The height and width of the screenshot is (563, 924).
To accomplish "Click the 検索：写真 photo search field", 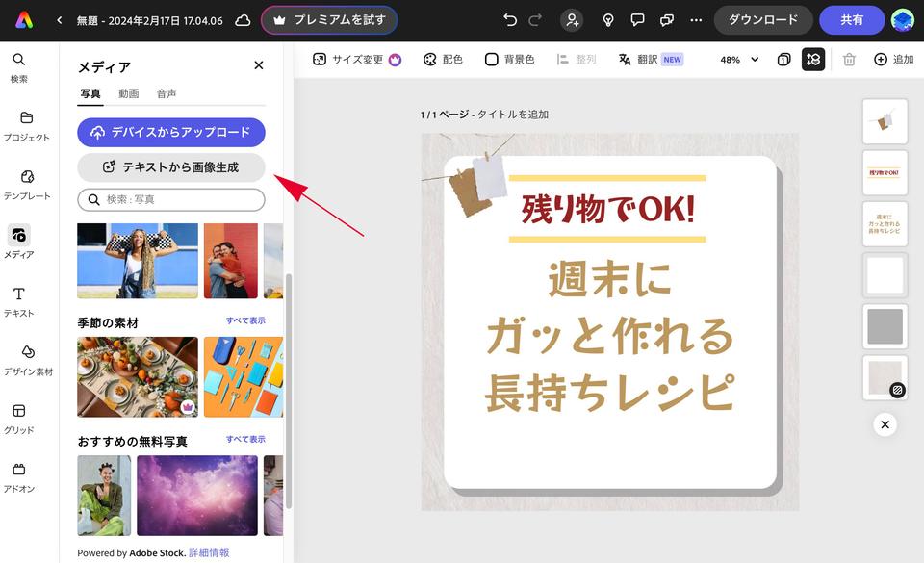I will click(171, 199).
